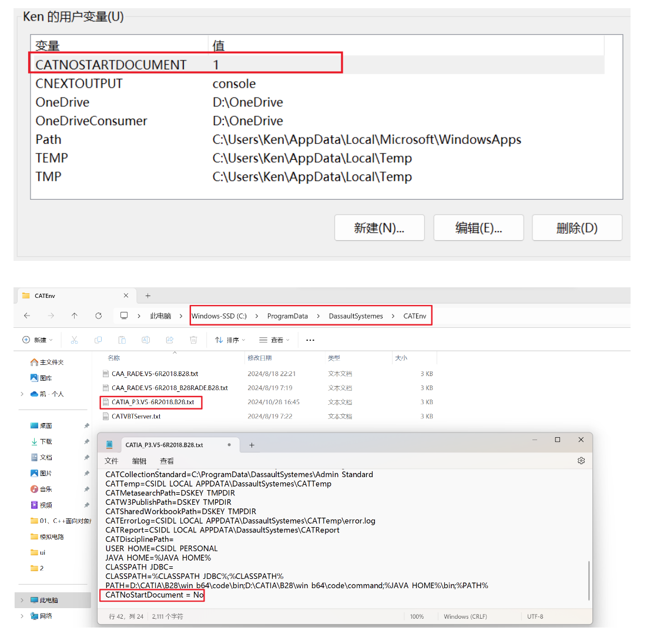Select the TEMP variable row
The image size is (647, 644).
pyautogui.click(x=317, y=158)
